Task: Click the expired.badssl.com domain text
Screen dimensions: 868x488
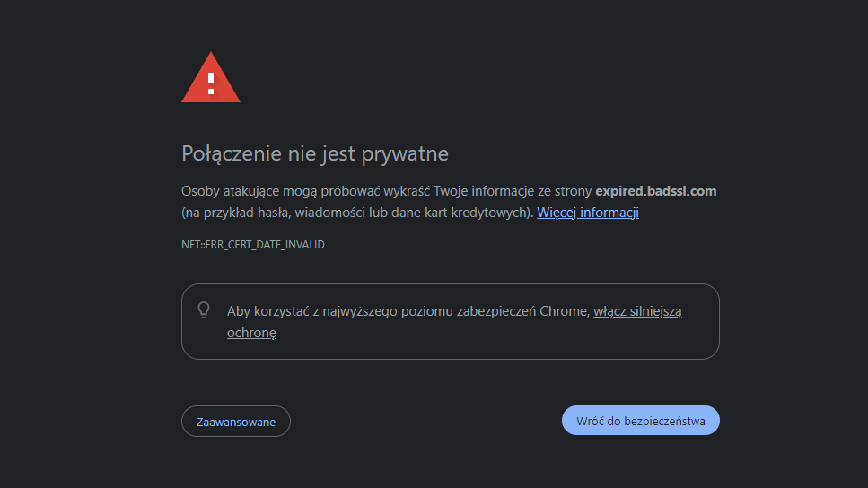Action: click(x=655, y=191)
